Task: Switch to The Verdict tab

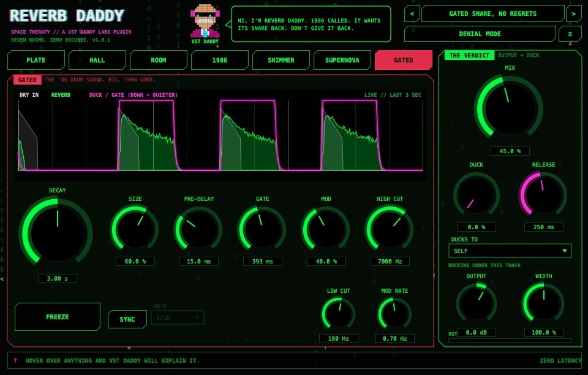Action: pos(469,56)
